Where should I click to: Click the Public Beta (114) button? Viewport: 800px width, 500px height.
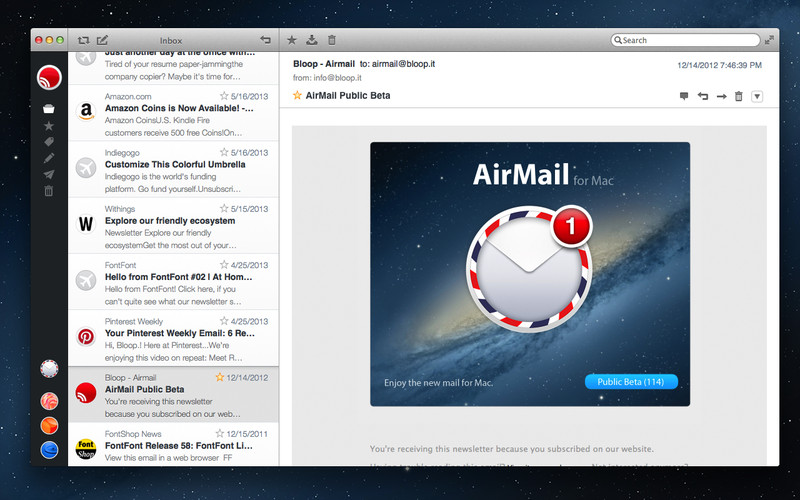click(x=631, y=381)
